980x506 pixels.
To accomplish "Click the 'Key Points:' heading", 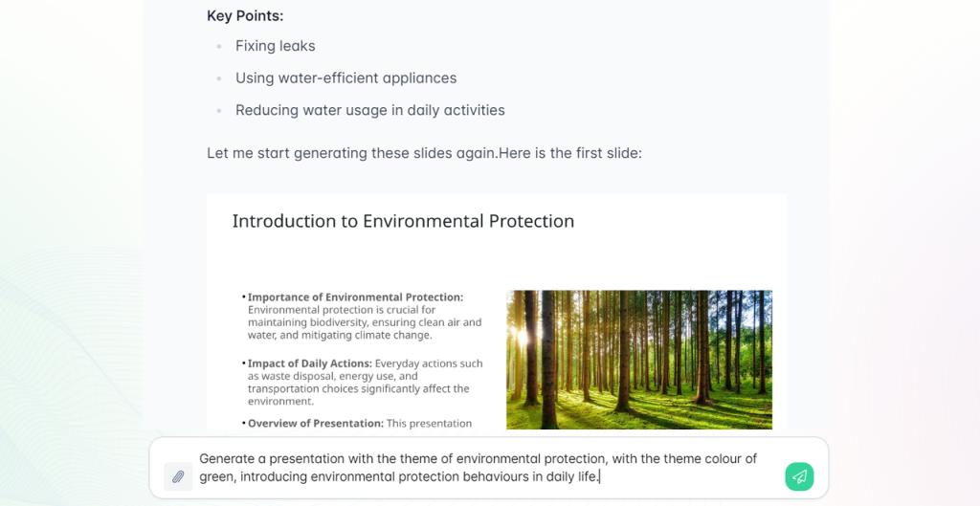I will [245, 15].
